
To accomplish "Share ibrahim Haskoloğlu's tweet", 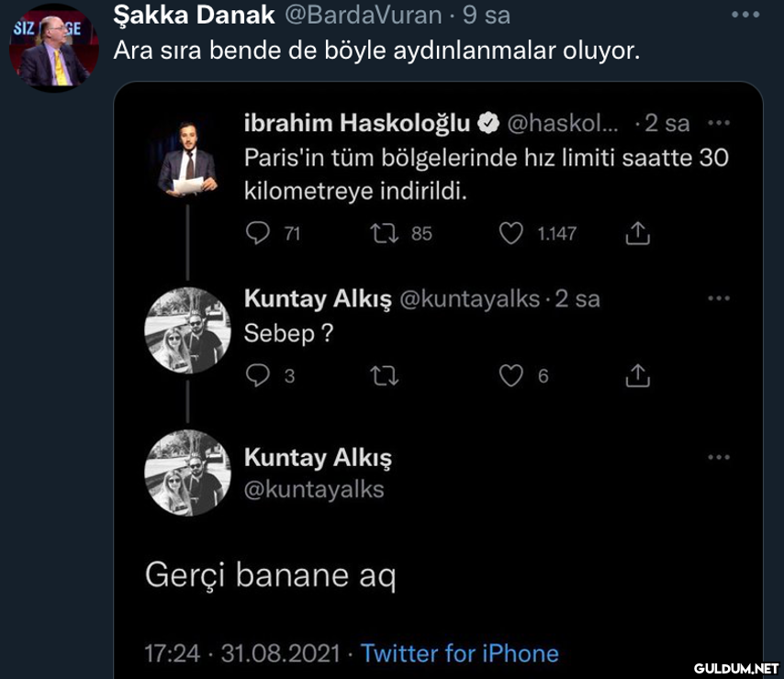I will point(637,235).
